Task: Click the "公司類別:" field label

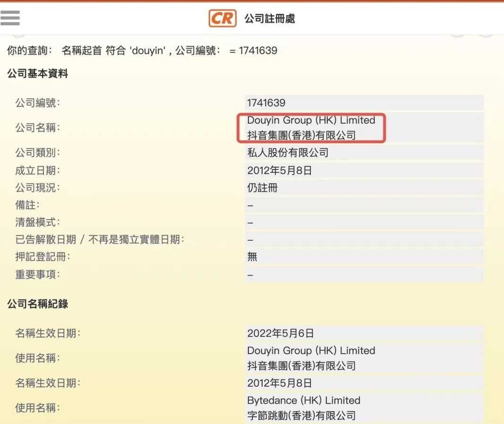Action: (38, 152)
